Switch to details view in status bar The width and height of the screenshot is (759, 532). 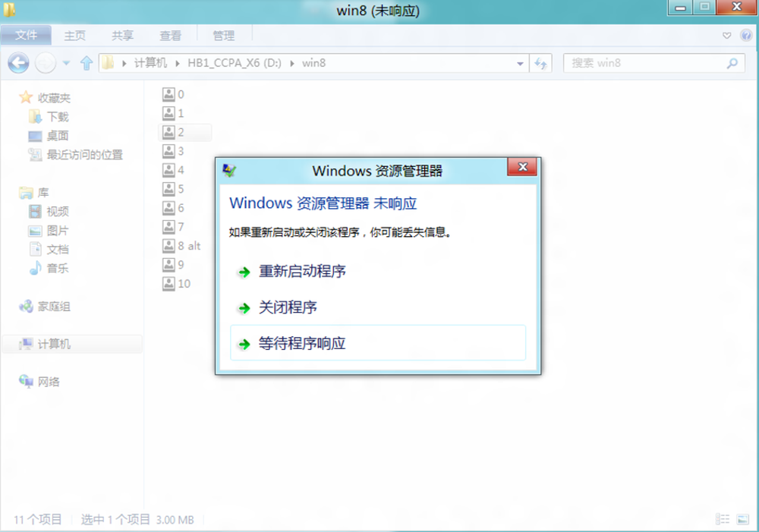point(723,519)
